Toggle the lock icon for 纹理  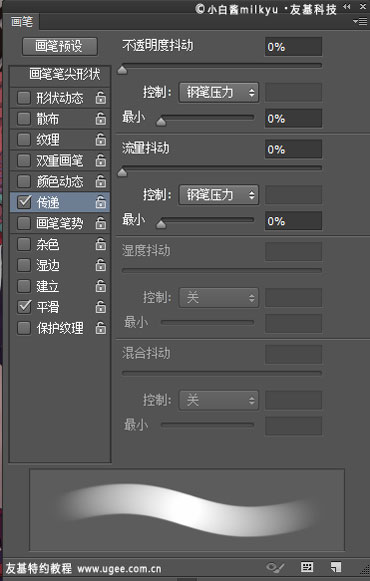101,140
